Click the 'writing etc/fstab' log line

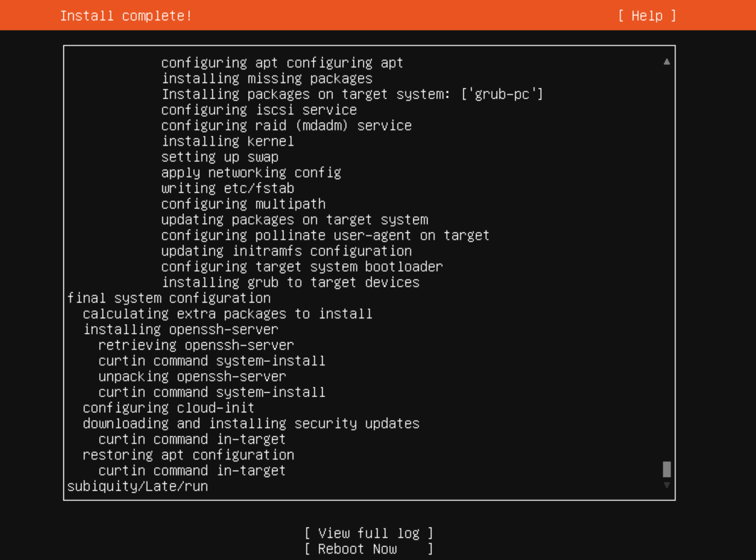(x=228, y=188)
